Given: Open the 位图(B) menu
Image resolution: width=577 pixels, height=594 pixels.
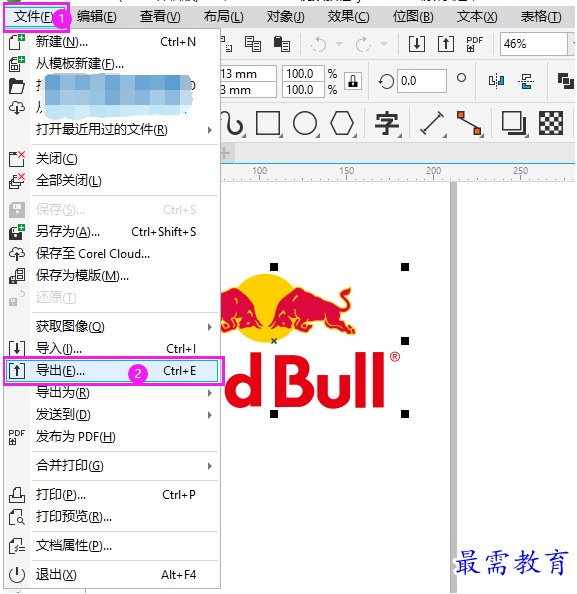Looking at the screenshot, I should 413,17.
